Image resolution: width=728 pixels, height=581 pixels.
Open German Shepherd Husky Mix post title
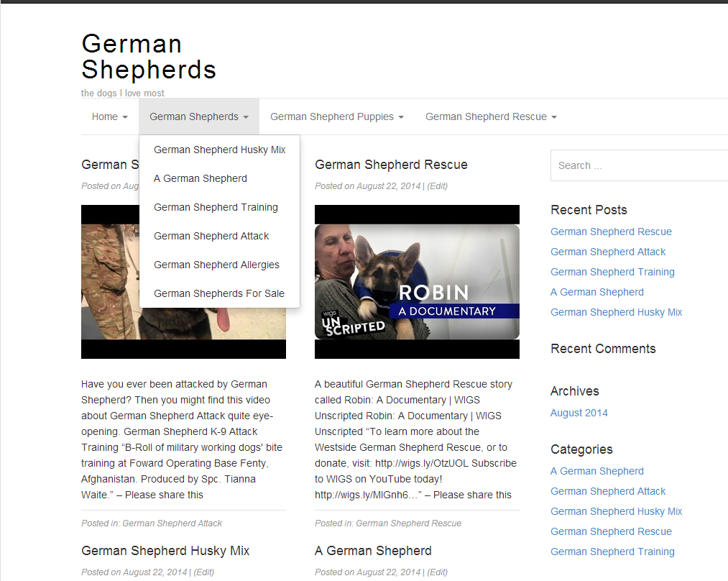(x=165, y=551)
